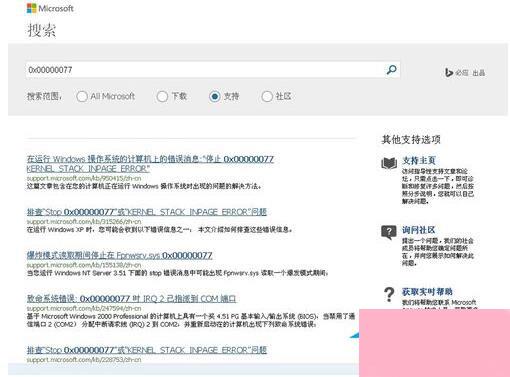Open the first result about 停止 0x00000077 KERNEL_STACK_INPAGE_ERROR
This screenshot has height=377, width=510.
(150, 164)
